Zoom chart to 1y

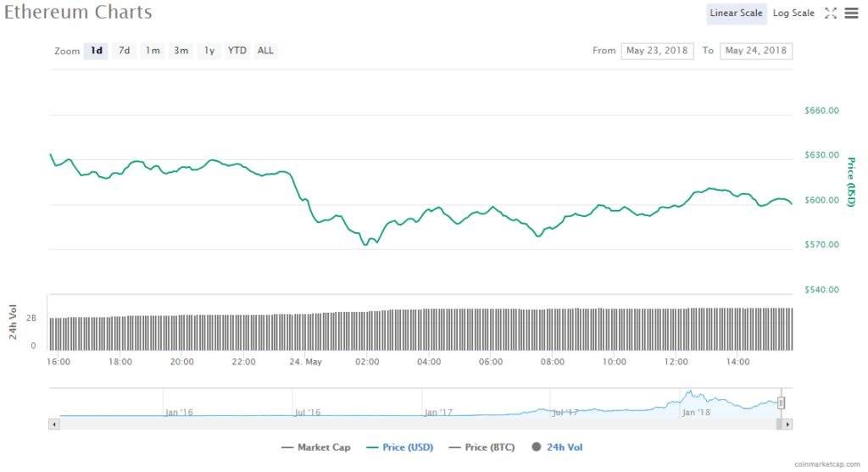pyautogui.click(x=209, y=51)
